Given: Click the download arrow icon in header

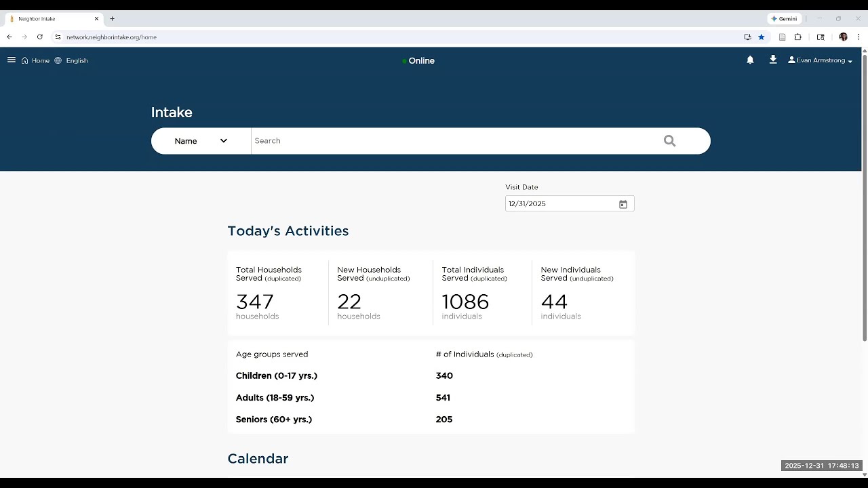Looking at the screenshot, I should [773, 60].
